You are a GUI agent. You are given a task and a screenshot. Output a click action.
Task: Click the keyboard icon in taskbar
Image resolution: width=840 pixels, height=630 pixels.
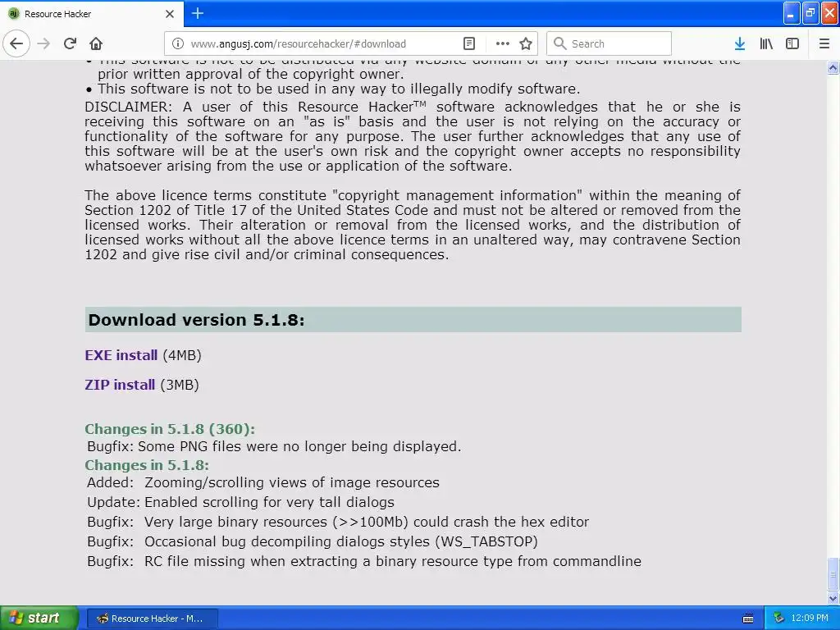tap(748, 619)
